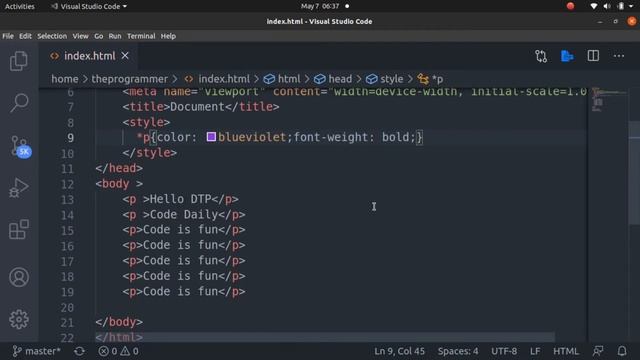Viewport: 640px width, 360px height.
Task: Open the Extensions view
Action: [x=19, y=229]
